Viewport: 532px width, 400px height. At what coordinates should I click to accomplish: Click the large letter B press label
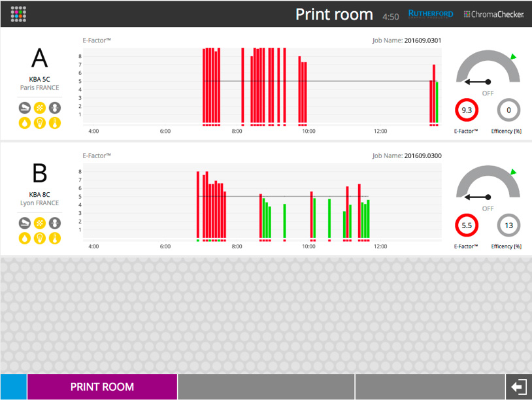[40, 173]
